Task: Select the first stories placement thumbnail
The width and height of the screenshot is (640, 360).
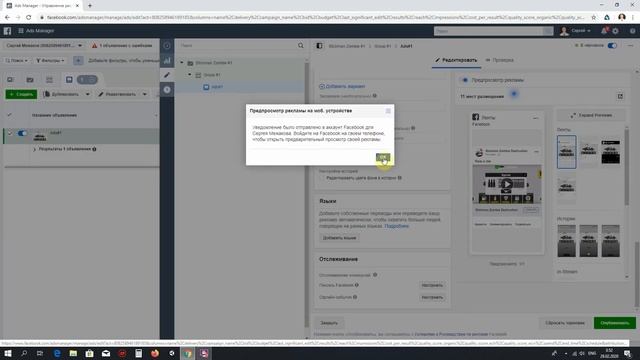Action: pos(567,241)
